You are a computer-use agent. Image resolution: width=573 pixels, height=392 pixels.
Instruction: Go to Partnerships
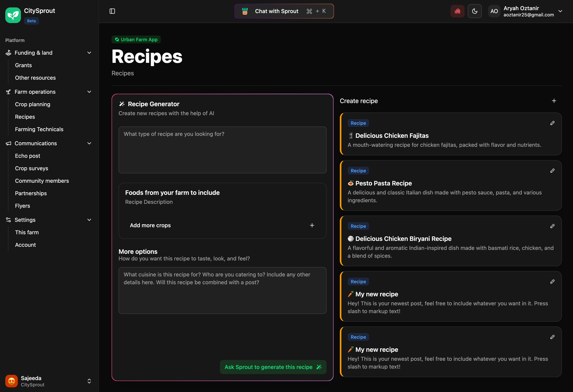(31, 193)
